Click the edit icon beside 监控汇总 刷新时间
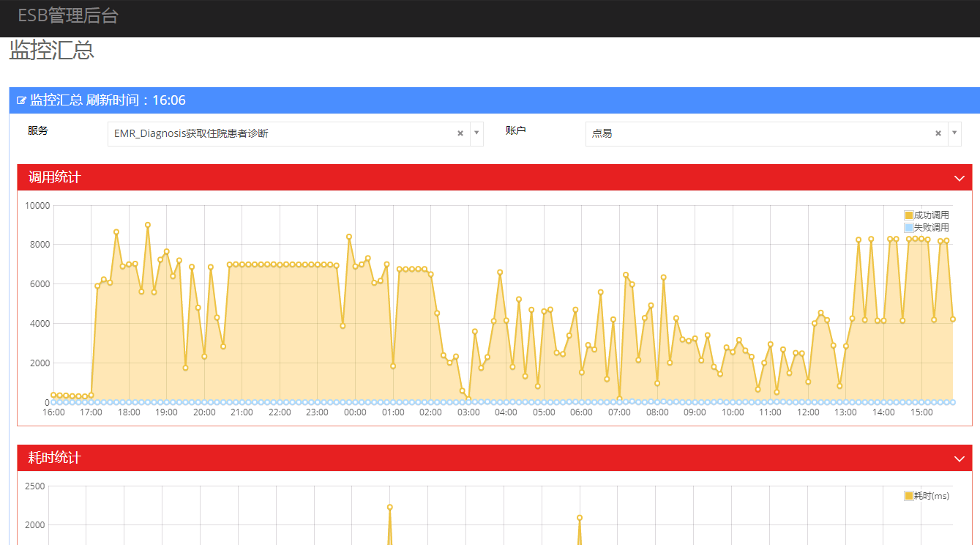 coord(21,100)
